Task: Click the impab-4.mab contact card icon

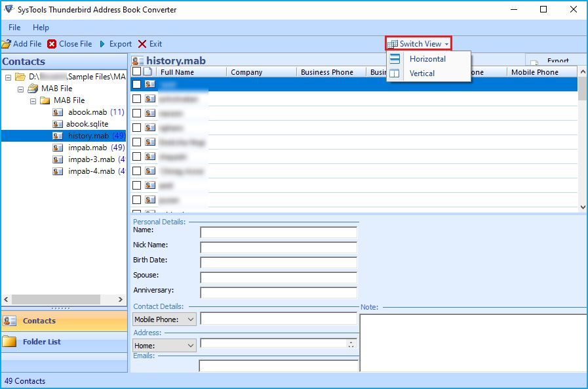Action: point(58,171)
